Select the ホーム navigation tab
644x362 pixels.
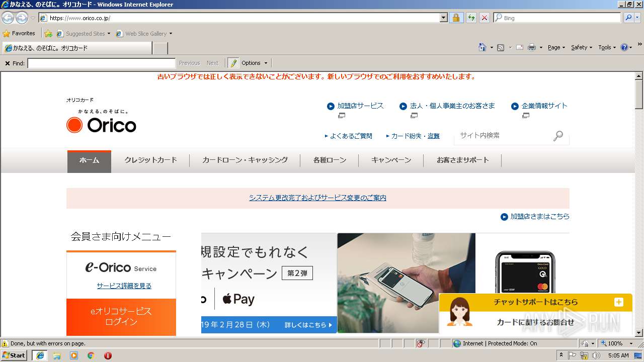[x=89, y=161]
